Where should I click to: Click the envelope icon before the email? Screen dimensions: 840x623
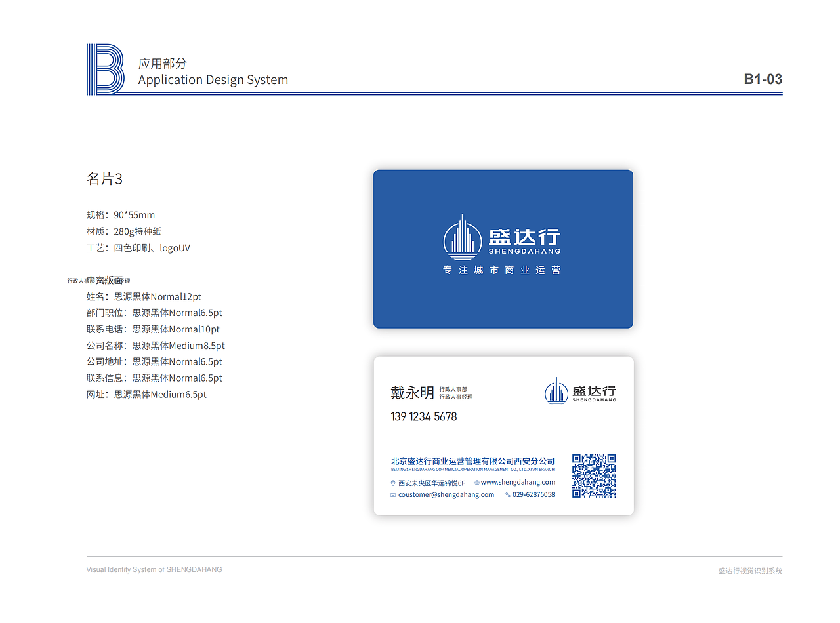pos(393,495)
